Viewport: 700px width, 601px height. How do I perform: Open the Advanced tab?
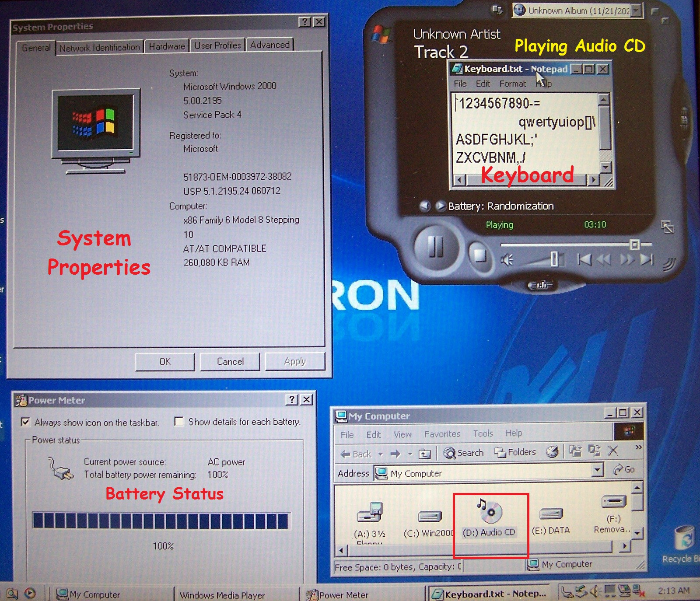[x=270, y=45]
